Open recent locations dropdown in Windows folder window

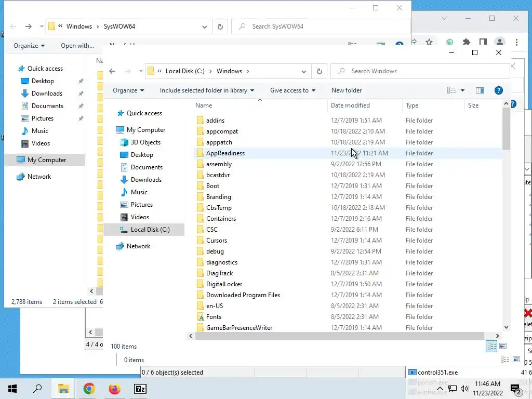tap(141, 71)
